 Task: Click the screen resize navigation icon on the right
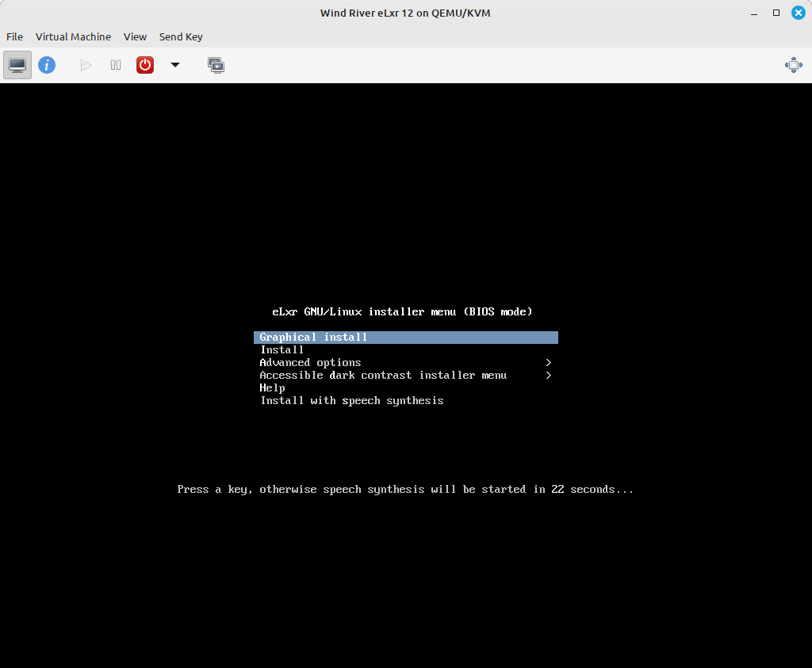click(793, 65)
